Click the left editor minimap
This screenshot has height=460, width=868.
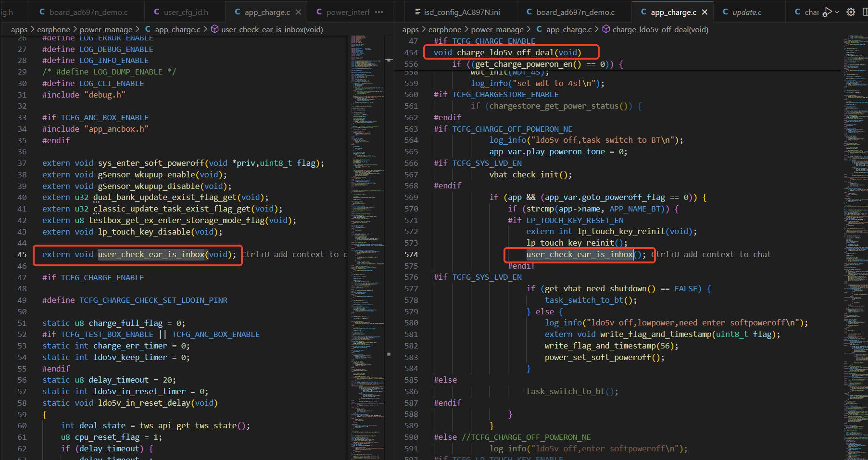tap(367, 247)
